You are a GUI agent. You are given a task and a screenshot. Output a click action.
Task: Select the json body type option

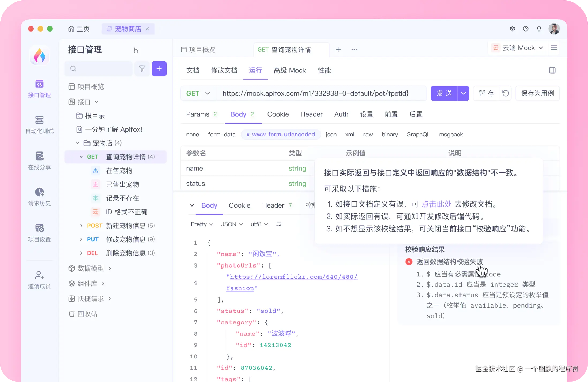(331, 135)
